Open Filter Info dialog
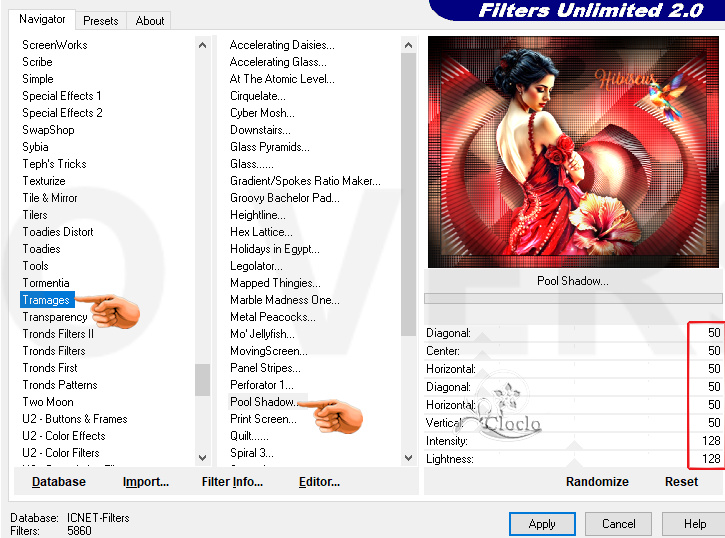725x538 pixels. pos(232,481)
